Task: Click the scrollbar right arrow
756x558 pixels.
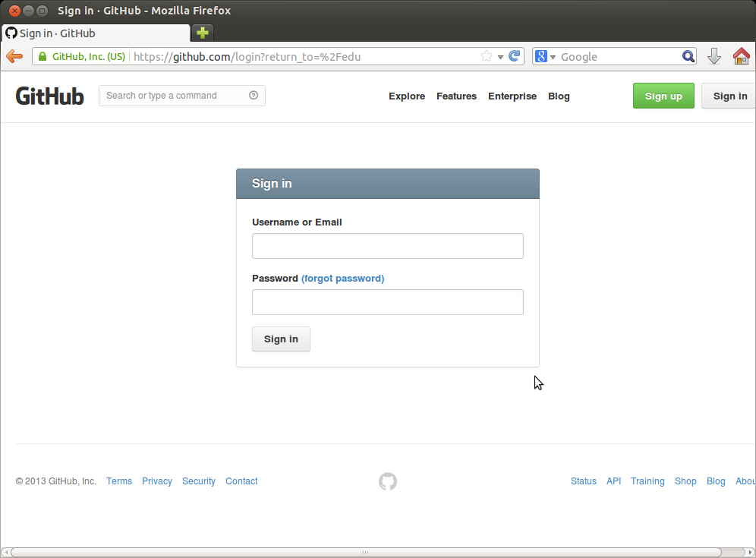Action: pos(750,552)
